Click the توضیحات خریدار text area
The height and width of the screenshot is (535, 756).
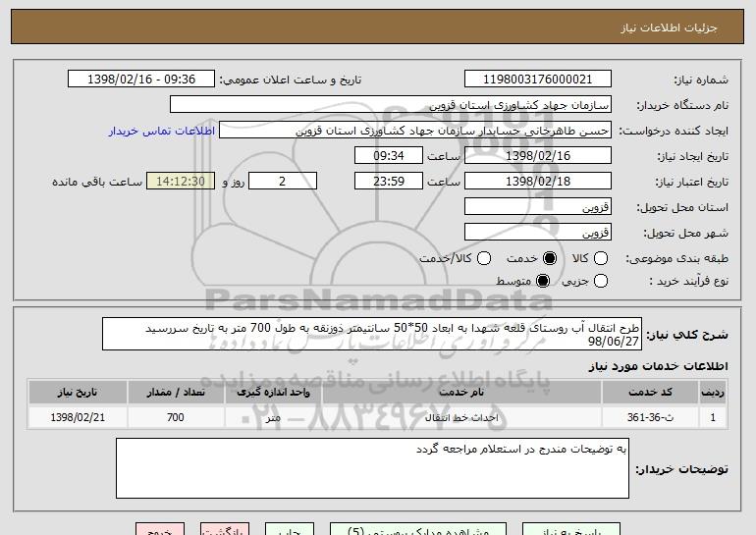pyautogui.click(x=372, y=468)
